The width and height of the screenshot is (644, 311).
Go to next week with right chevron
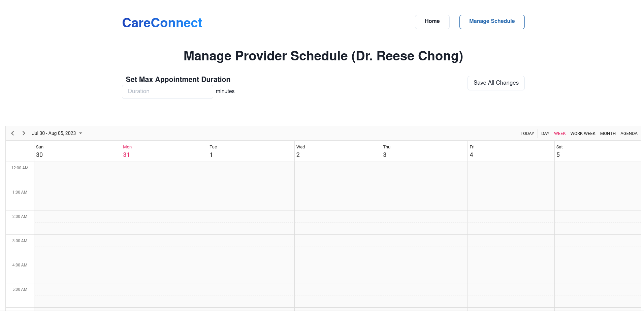tap(24, 133)
